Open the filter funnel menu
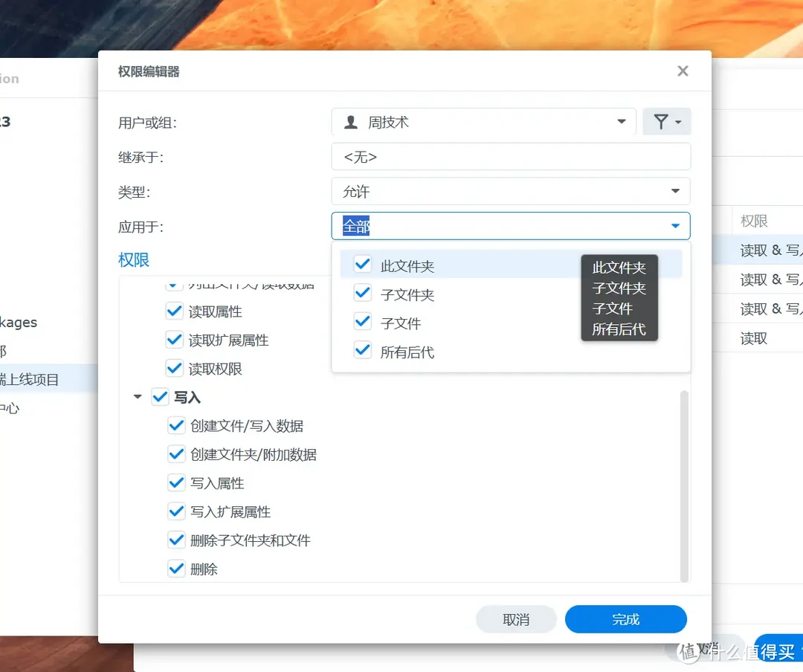This screenshot has height=672, width=803. click(x=666, y=121)
